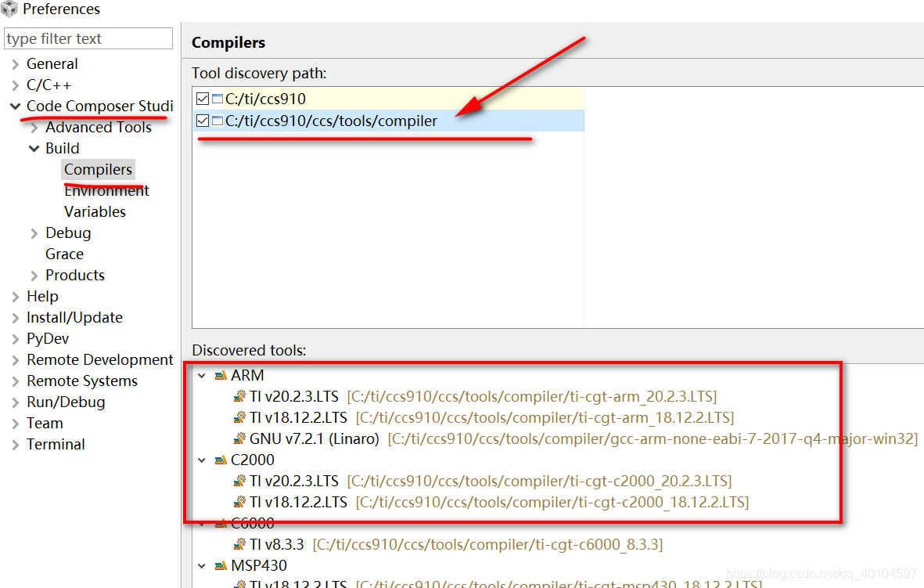Click the Preferences window title icon
The width and height of the screenshot is (924, 588).
tap(9, 9)
